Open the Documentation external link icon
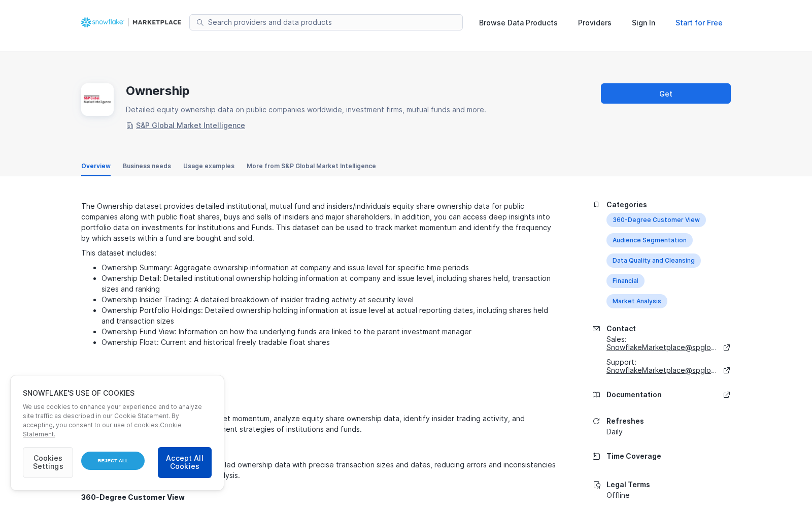Image resolution: width=812 pixels, height=508 pixels. point(727,395)
